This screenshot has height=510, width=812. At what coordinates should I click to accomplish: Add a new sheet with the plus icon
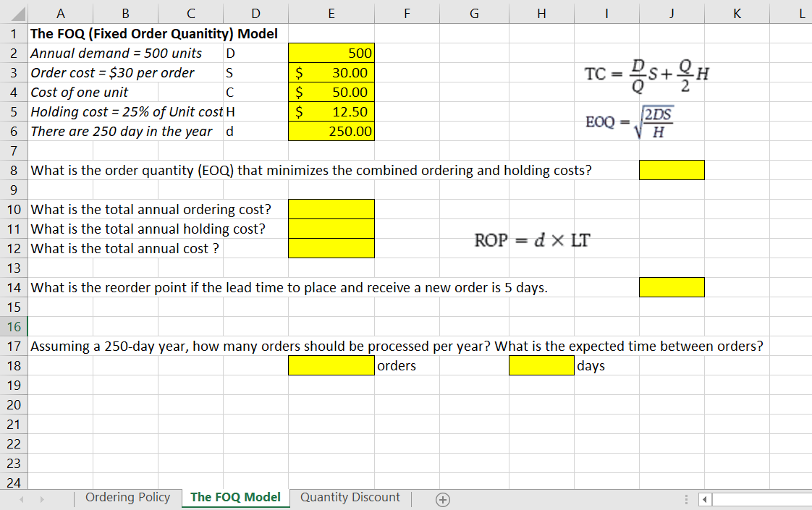[x=443, y=500]
